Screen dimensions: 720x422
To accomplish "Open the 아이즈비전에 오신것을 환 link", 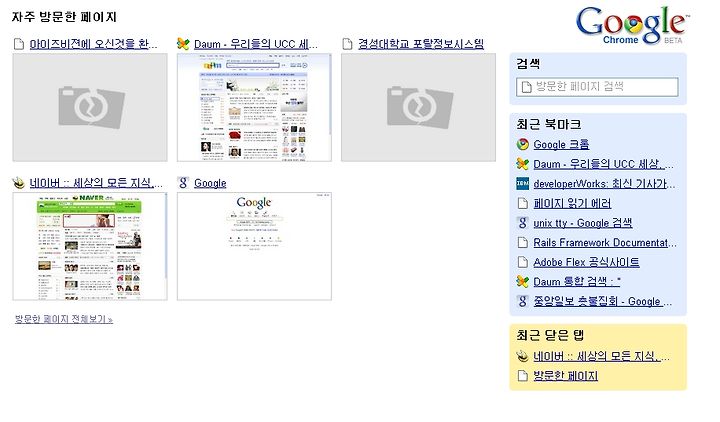I will [93, 44].
